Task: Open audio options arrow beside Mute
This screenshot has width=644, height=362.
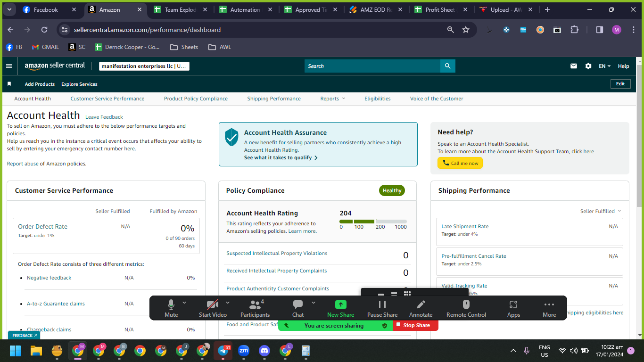Action: click(184, 303)
